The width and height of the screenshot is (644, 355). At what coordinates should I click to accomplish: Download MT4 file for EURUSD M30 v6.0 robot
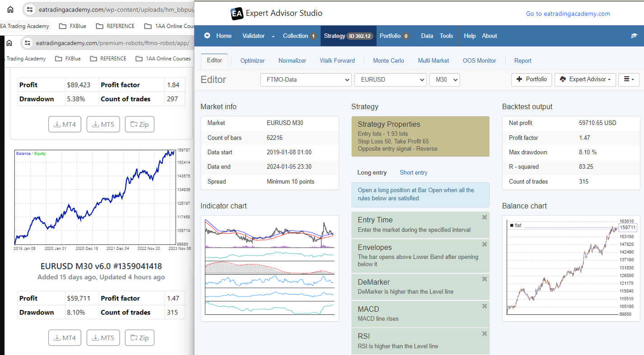coord(65,337)
